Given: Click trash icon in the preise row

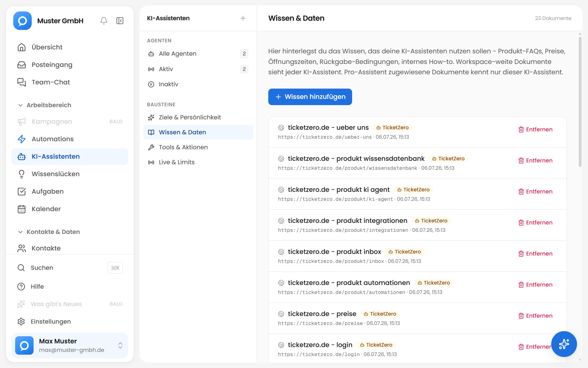Looking at the screenshot, I should point(521,316).
